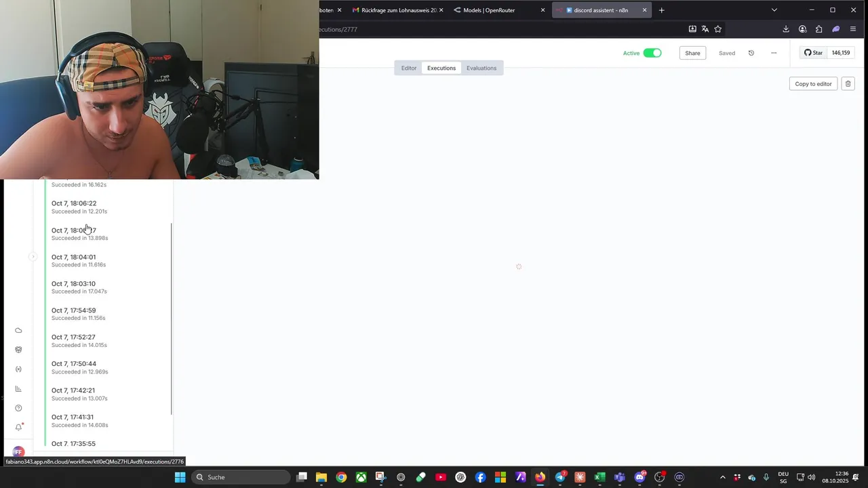
Task: Click the 146,159 star count
Action: 841,53
